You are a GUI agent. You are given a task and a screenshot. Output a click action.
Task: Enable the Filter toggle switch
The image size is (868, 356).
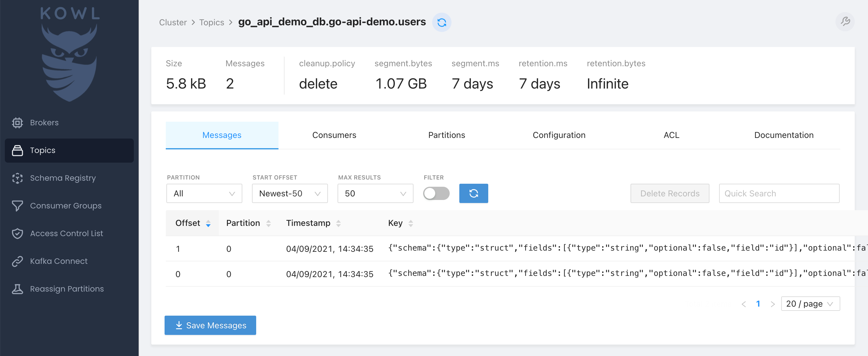click(x=436, y=193)
